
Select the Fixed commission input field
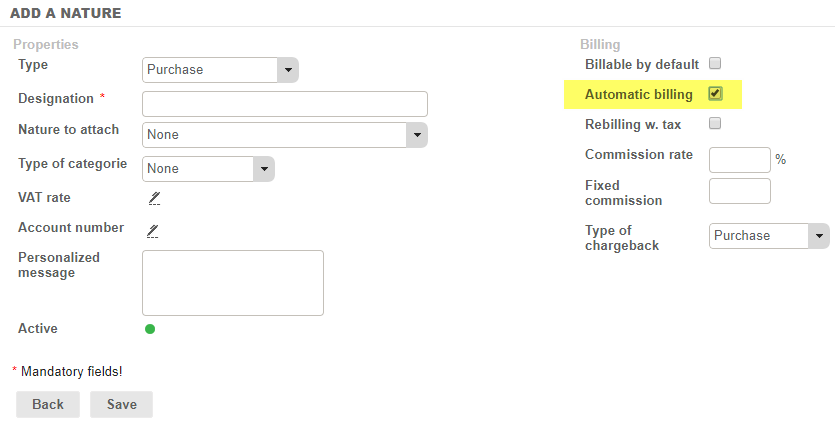739,191
